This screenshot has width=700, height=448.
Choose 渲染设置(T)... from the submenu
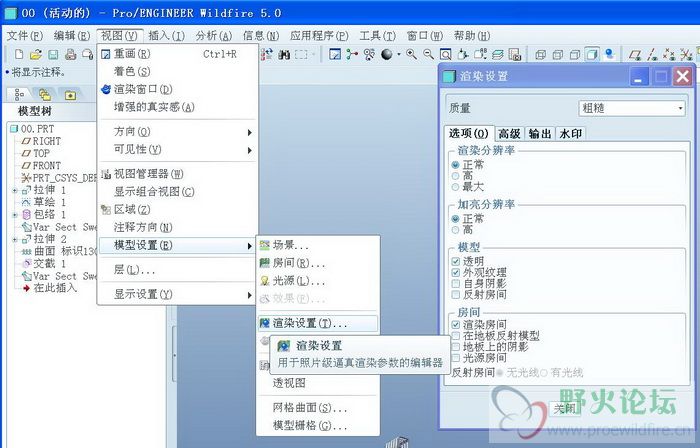tap(318, 323)
